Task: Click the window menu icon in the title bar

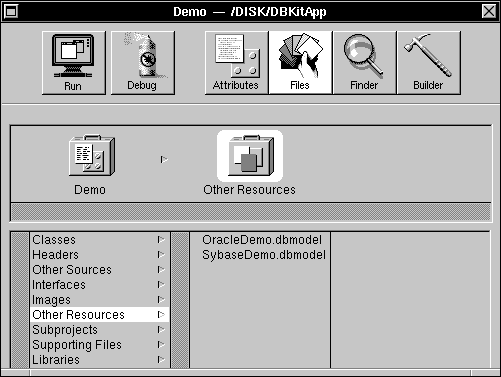Action: coord(11,12)
